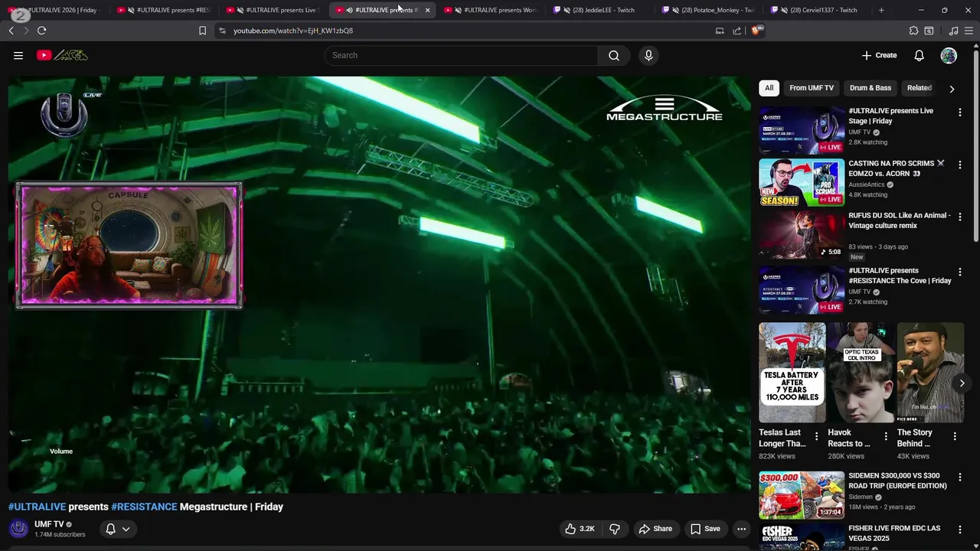Open the Live Stage Friday thumbnail
The image size is (980, 551).
pos(802,130)
